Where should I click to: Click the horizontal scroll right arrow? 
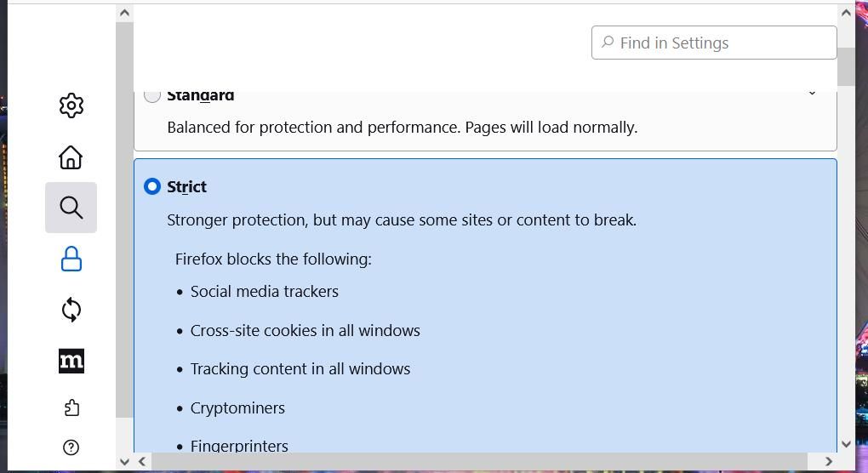click(829, 462)
